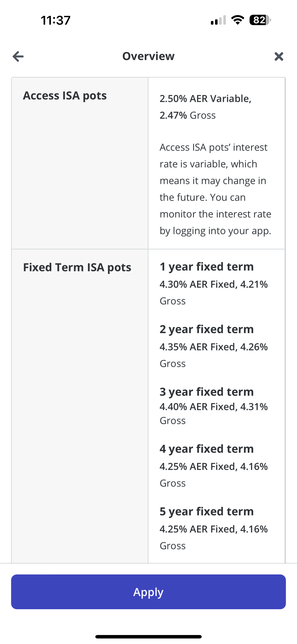Tap the 4.40% AER Fixed rate line
This screenshot has height=644, width=297.
(x=213, y=407)
